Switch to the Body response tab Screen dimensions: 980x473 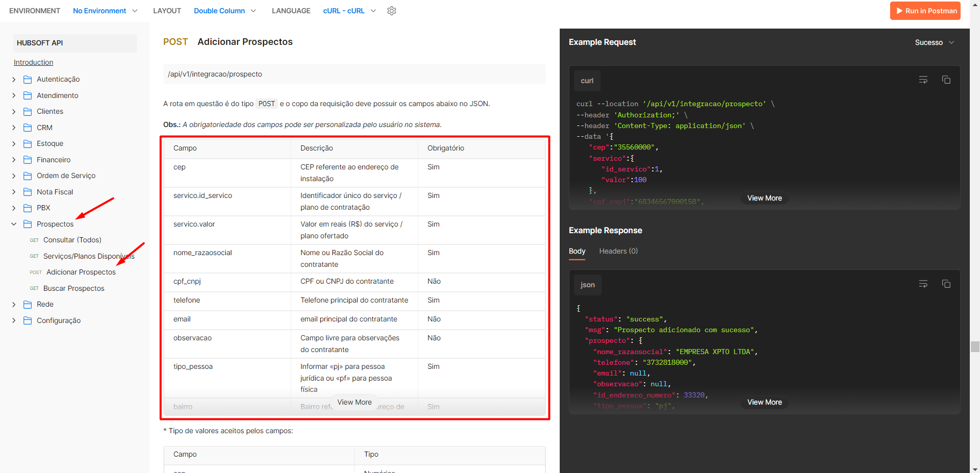(577, 251)
